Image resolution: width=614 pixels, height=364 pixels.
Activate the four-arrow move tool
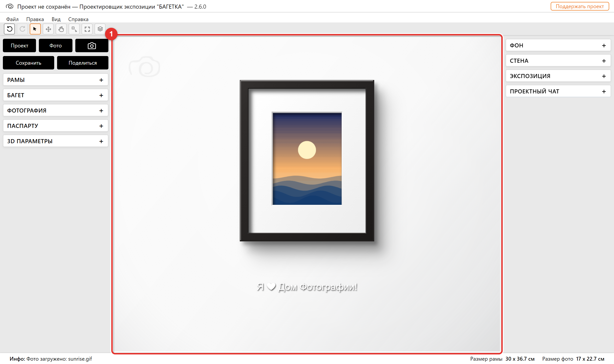point(48,29)
